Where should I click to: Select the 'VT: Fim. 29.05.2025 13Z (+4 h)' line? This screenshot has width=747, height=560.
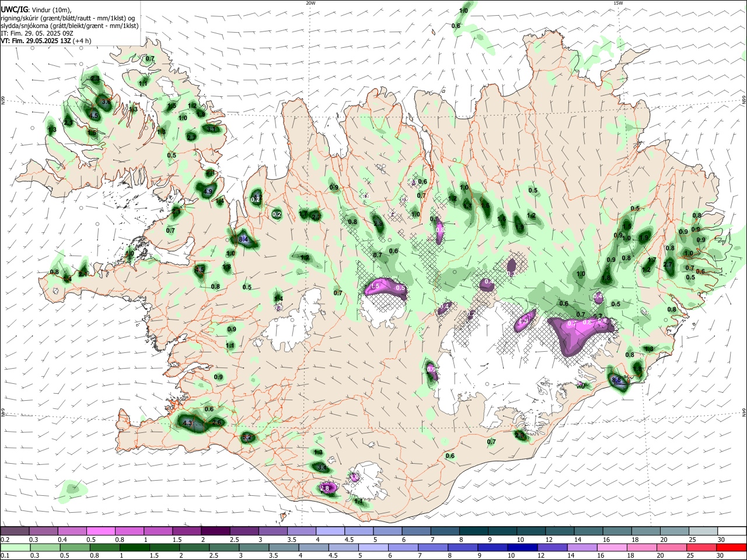click(x=46, y=41)
